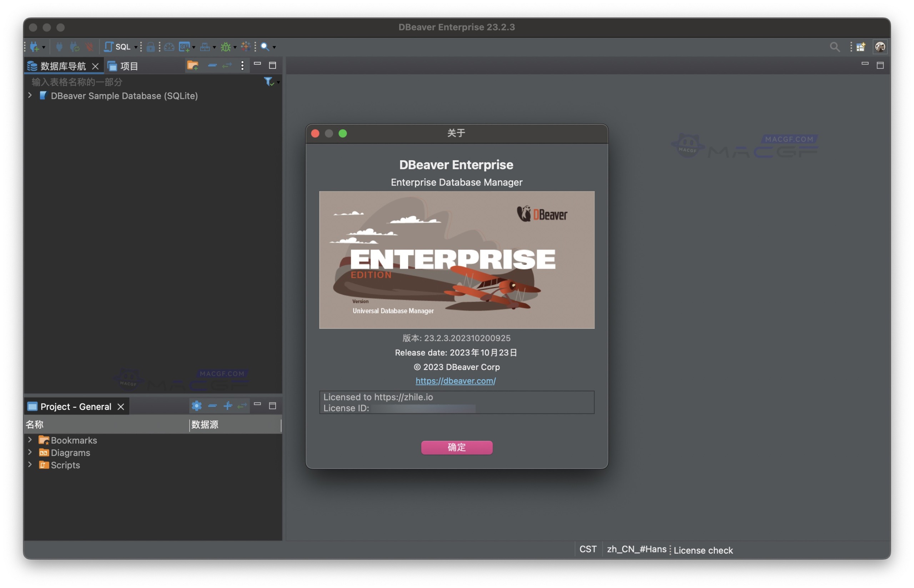Collapse all items in database navigator
Image resolution: width=914 pixels, height=588 pixels.
pyautogui.click(x=212, y=65)
